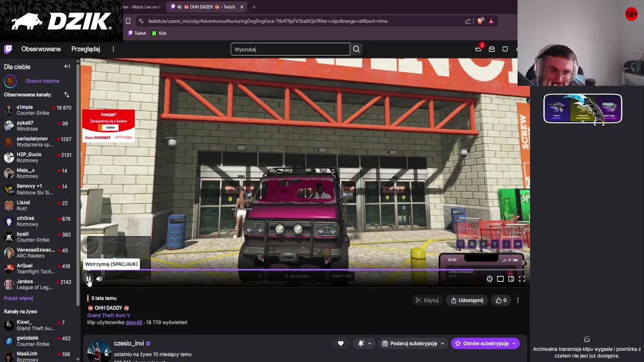Image resolution: width=644 pixels, height=362 pixels.
Task: Click the Twitch logo home icon
Action: (x=8, y=49)
